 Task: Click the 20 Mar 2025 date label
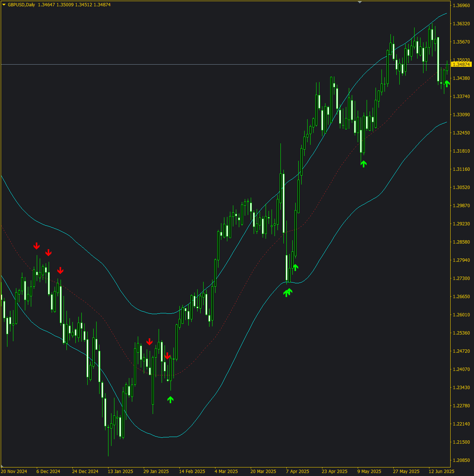coord(263,472)
